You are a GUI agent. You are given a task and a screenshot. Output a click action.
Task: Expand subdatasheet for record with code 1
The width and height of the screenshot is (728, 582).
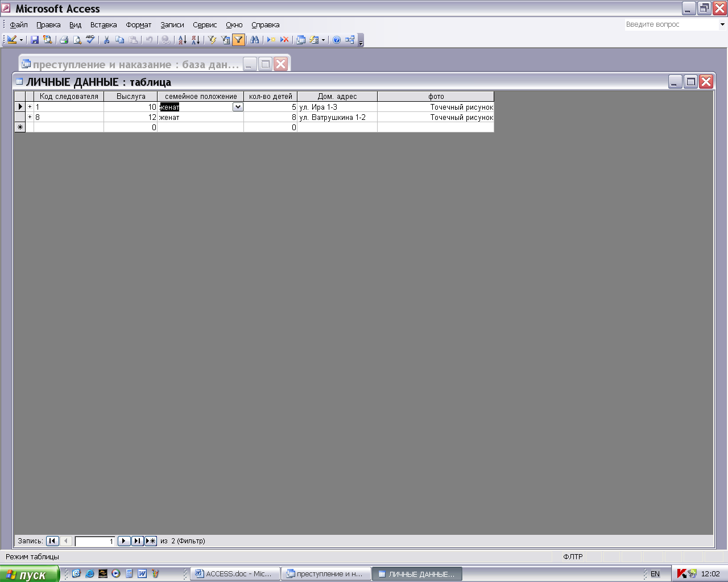click(x=30, y=107)
